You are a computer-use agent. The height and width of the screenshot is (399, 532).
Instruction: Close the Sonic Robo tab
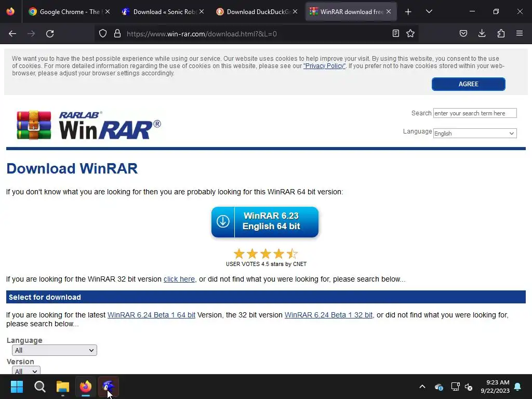click(x=202, y=11)
